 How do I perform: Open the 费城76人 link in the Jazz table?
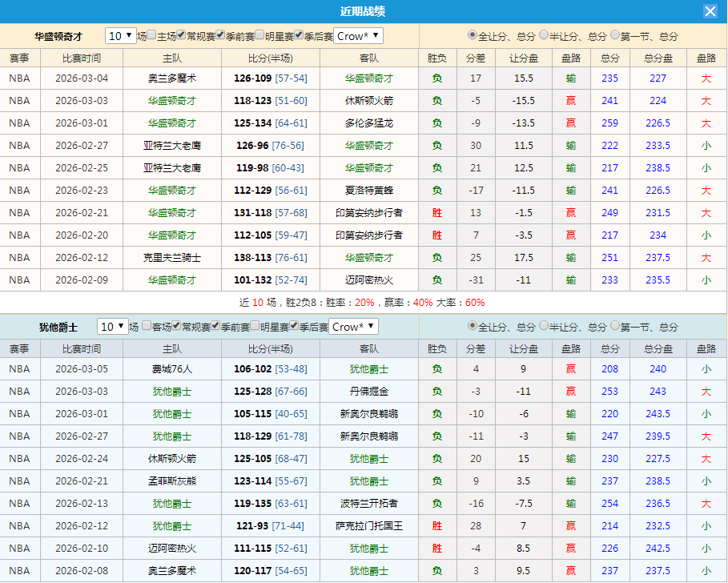[x=171, y=368]
